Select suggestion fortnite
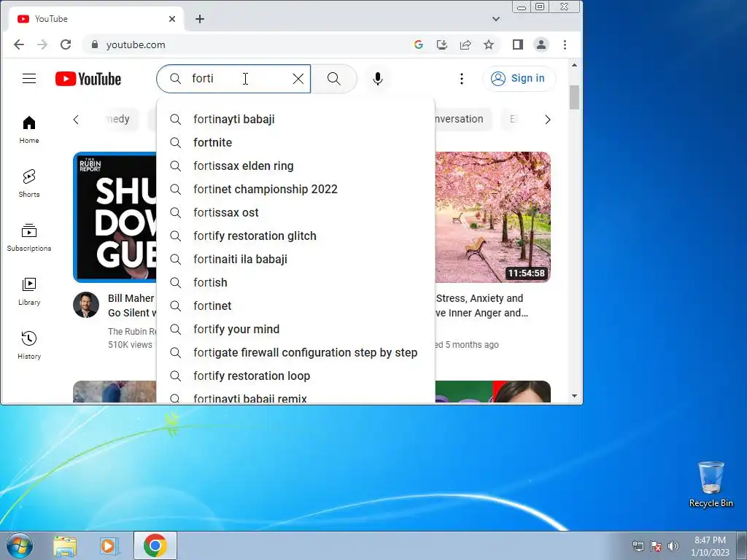 (x=295, y=142)
